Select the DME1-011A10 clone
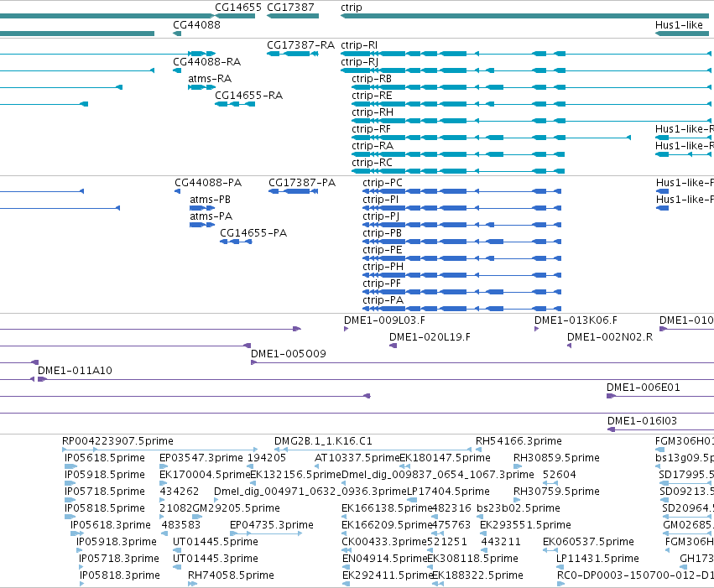 tap(376, 379)
